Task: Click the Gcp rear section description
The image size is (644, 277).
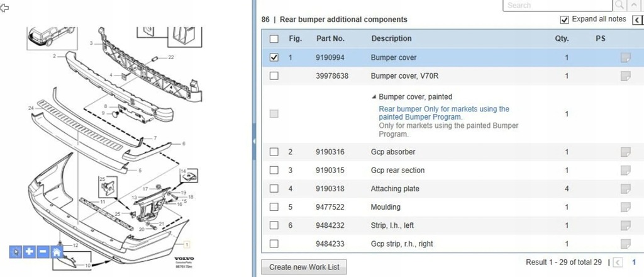Action: 397,170
